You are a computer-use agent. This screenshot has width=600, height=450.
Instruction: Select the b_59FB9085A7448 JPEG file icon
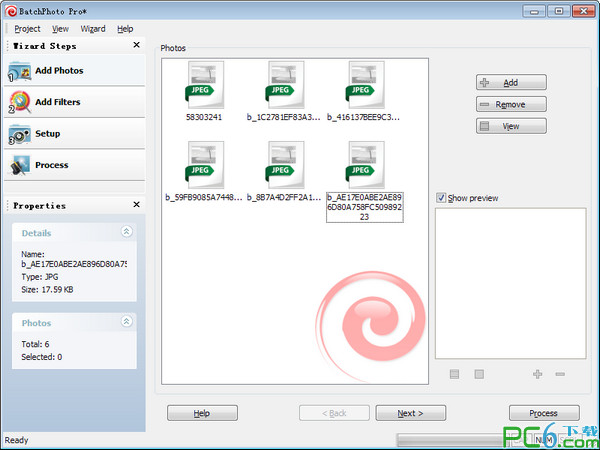pyautogui.click(x=205, y=165)
